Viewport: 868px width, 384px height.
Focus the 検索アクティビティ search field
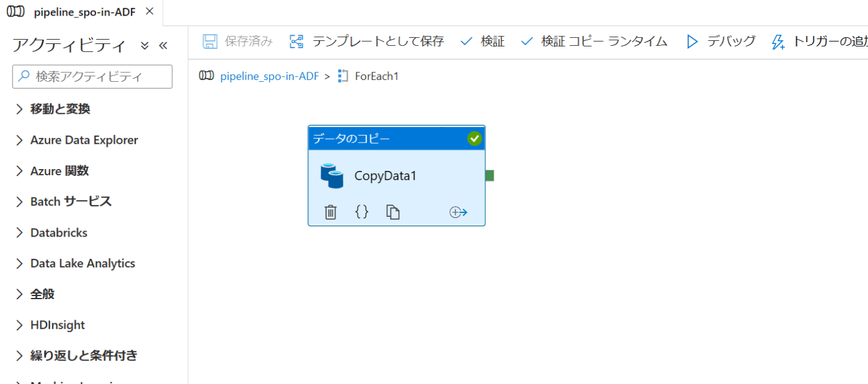pyautogui.click(x=92, y=76)
